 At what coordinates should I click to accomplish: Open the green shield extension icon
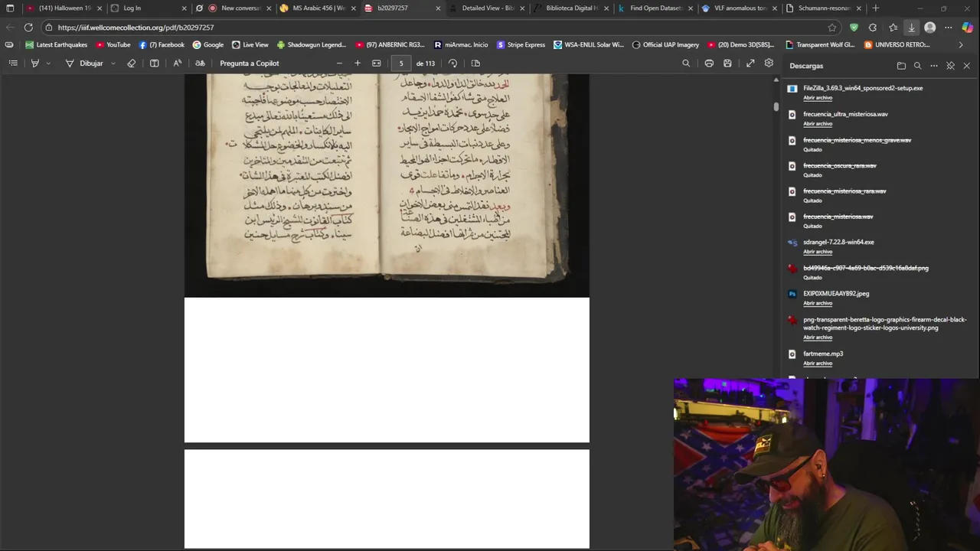(854, 28)
